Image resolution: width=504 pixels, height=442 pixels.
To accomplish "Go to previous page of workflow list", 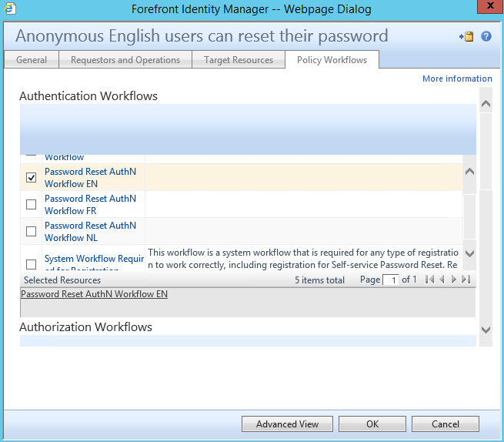I will coord(442,280).
